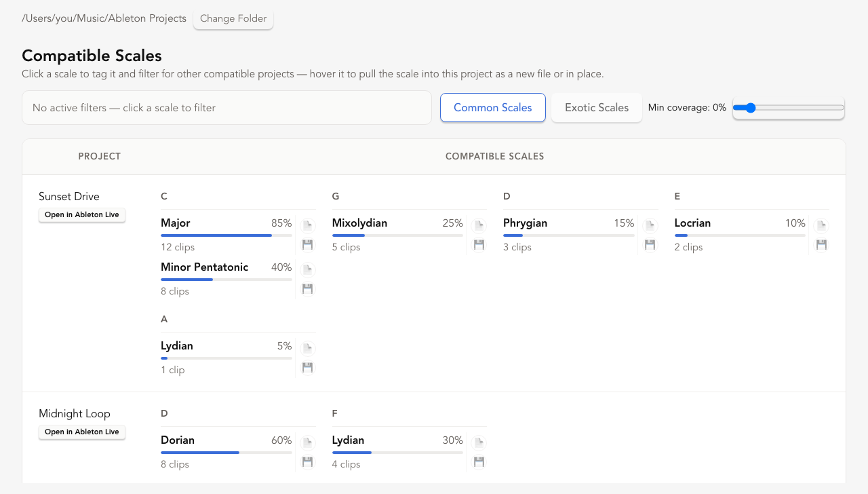Pull Sunset Drive's A Lydian as new file

coord(308,349)
